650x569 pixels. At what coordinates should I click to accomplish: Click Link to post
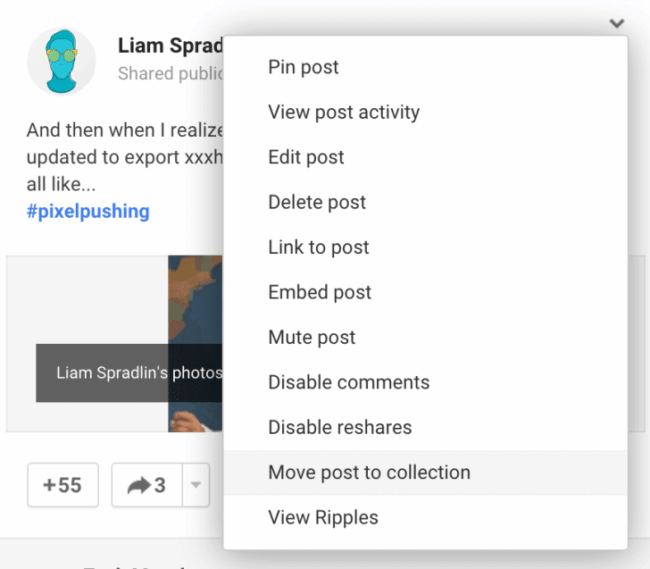318,247
